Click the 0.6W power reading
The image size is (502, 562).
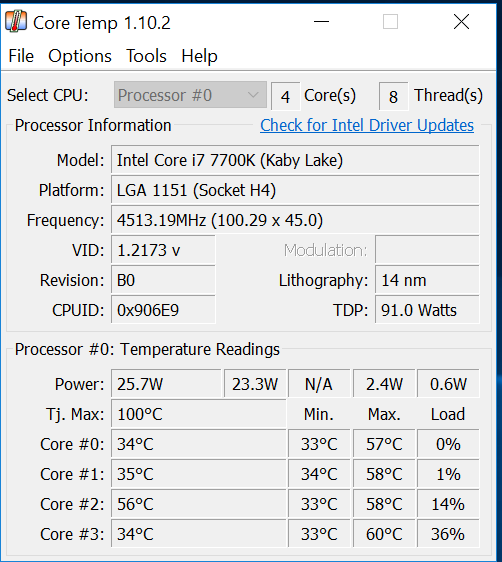tap(448, 384)
